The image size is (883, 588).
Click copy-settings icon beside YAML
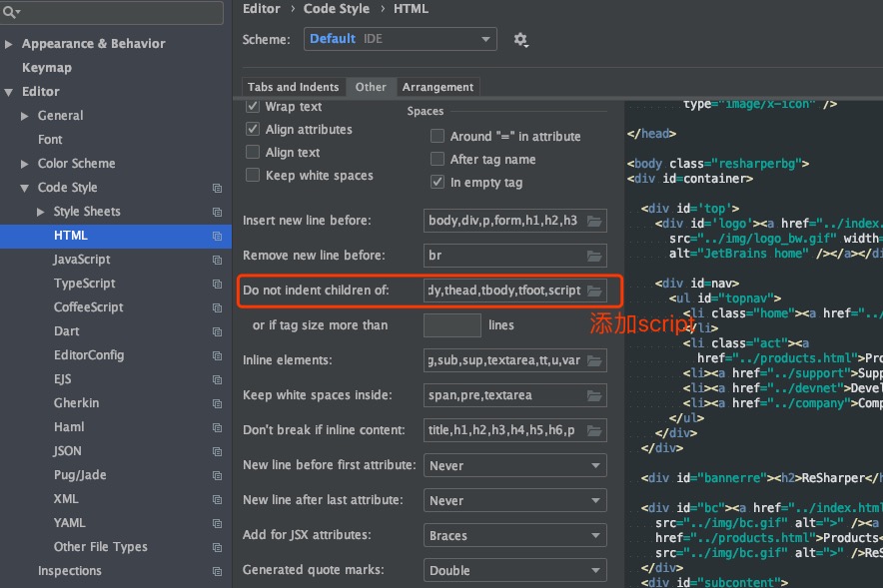[x=217, y=523]
